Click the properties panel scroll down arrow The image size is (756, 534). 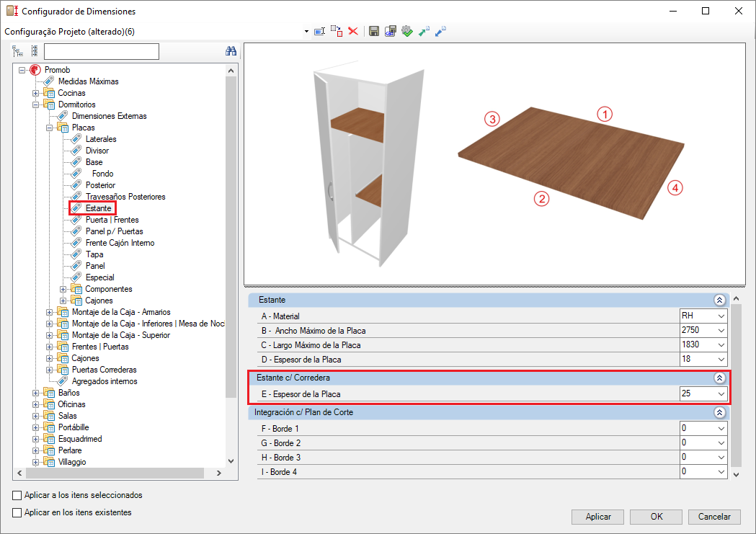point(737,475)
